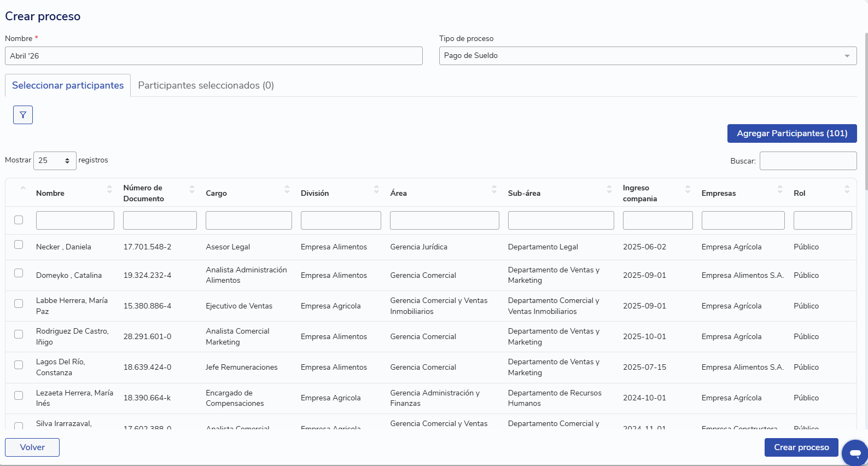Click the Encargado de Compensaciones cell
Screen dimensions: 868x466
click(x=235, y=398)
